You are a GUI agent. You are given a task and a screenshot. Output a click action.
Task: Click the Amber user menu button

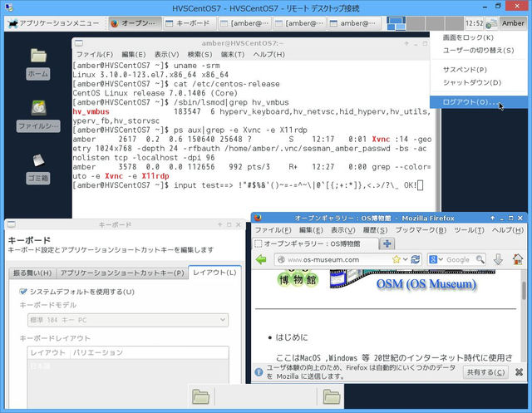[513, 23]
